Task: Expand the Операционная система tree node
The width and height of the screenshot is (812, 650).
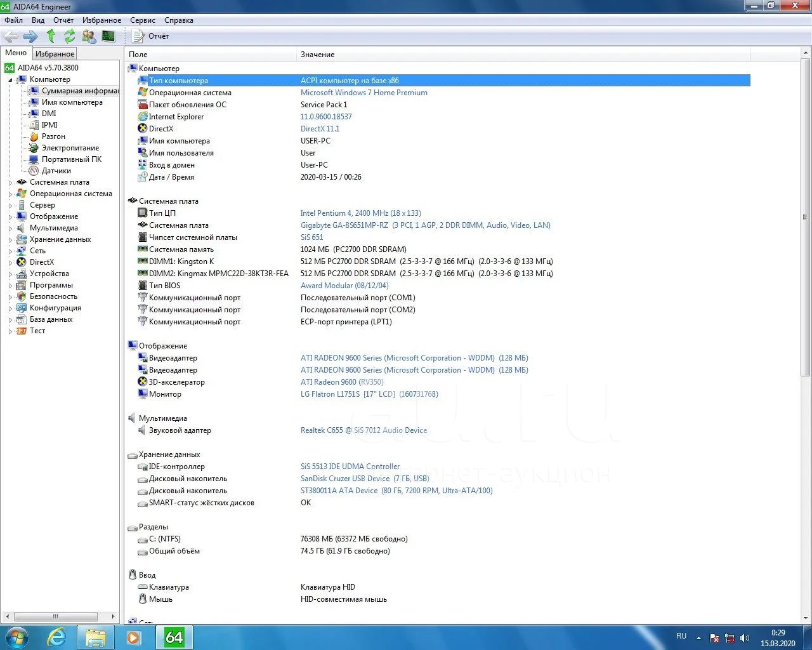Action: [x=10, y=194]
